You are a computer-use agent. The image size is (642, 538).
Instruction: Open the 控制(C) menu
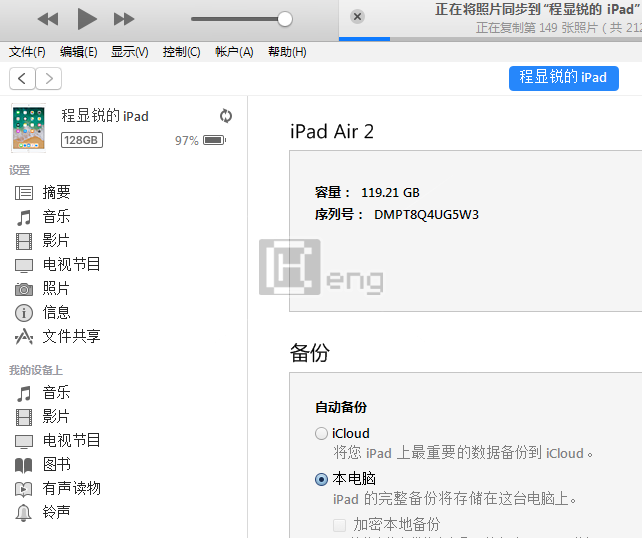(x=181, y=52)
